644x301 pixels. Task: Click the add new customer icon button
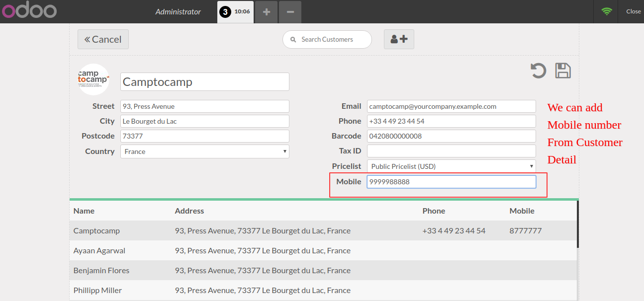[399, 39]
